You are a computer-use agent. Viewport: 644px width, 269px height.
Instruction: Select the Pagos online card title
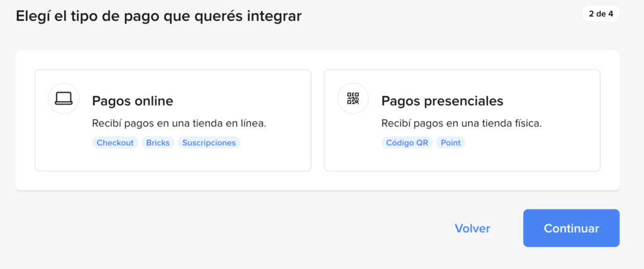(x=132, y=101)
